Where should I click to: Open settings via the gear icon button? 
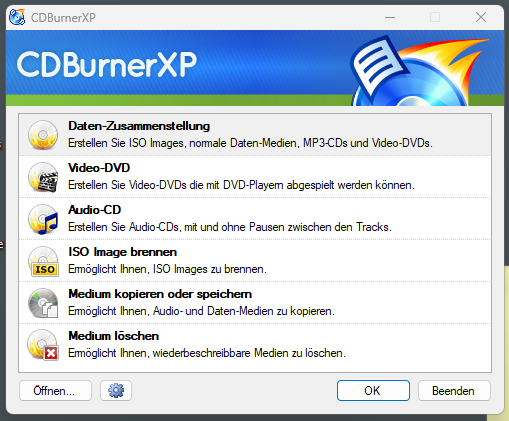click(x=116, y=390)
